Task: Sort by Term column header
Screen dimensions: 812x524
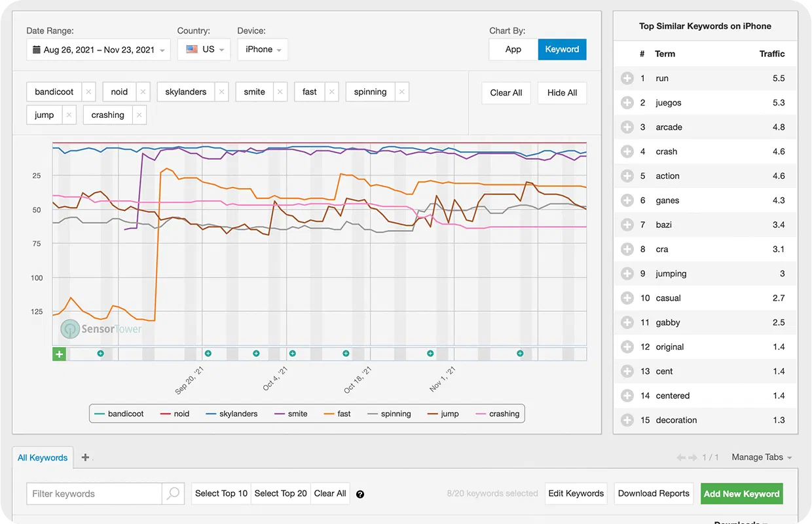Action: (665, 54)
